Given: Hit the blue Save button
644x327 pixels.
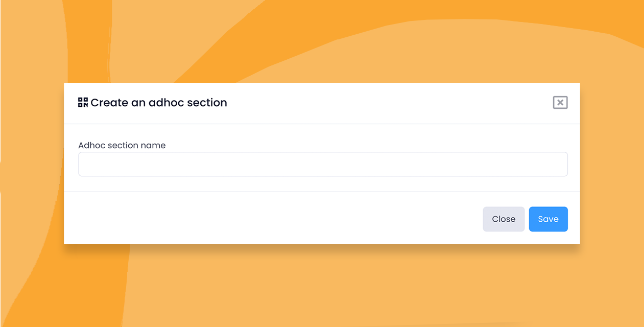Looking at the screenshot, I should click(x=548, y=219).
